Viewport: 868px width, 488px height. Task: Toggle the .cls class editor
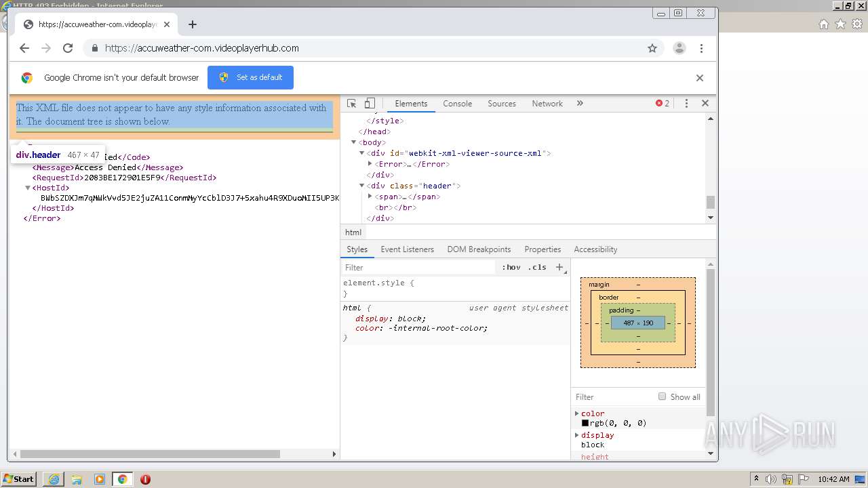click(537, 268)
